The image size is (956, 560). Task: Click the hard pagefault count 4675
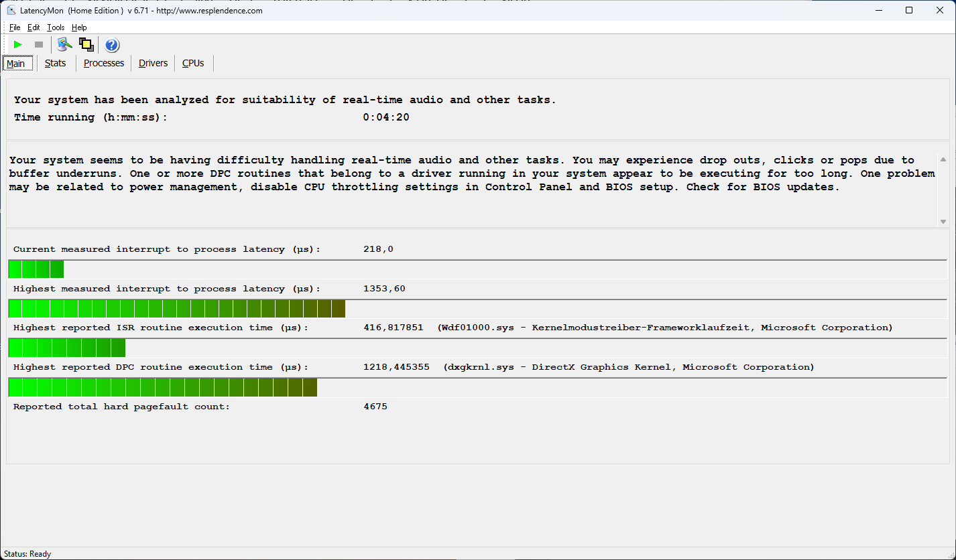tap(375, 407)
